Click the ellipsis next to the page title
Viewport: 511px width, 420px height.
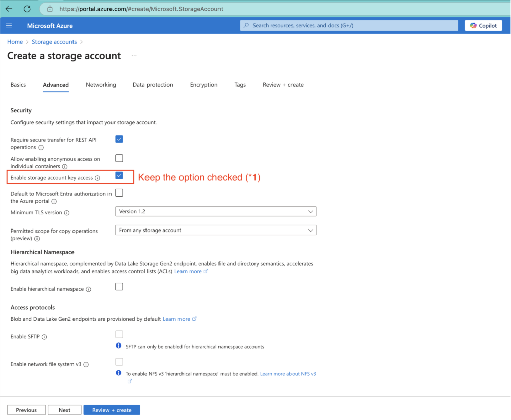(x=134, y=56)
